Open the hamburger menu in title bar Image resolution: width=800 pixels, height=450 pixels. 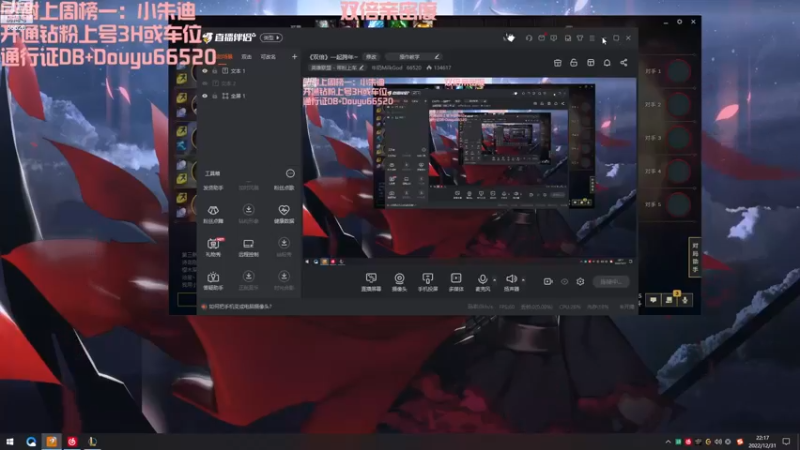click(592, 38)
